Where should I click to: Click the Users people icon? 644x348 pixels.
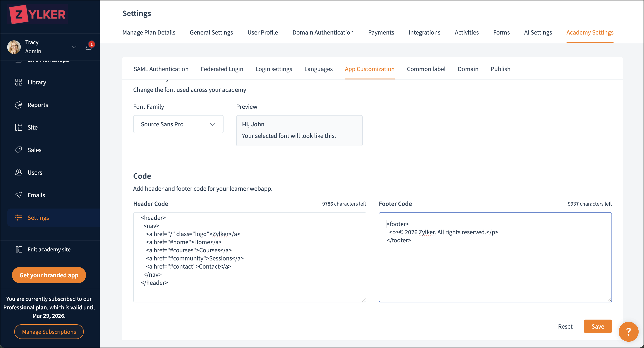pyautogui.click(x=19, y=172)
